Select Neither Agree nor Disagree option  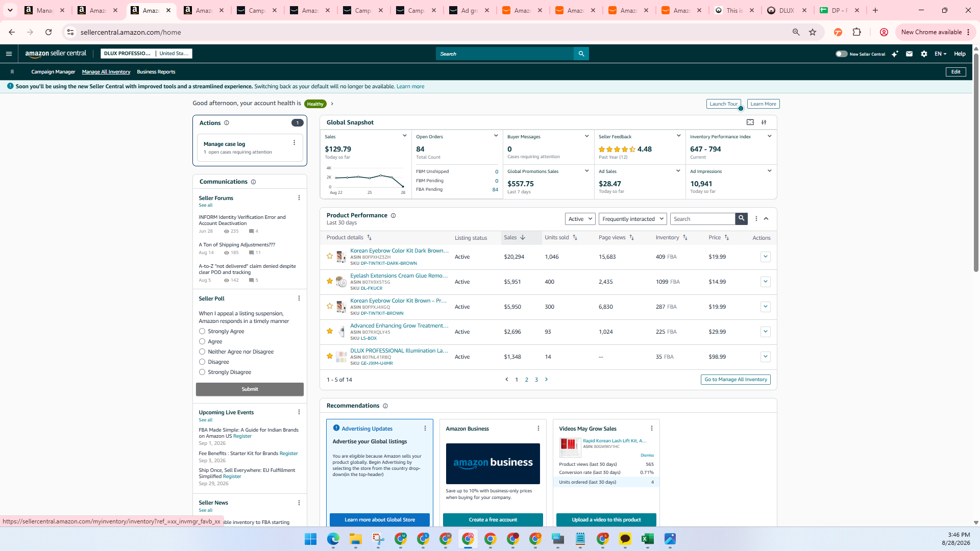click(202, 352)
